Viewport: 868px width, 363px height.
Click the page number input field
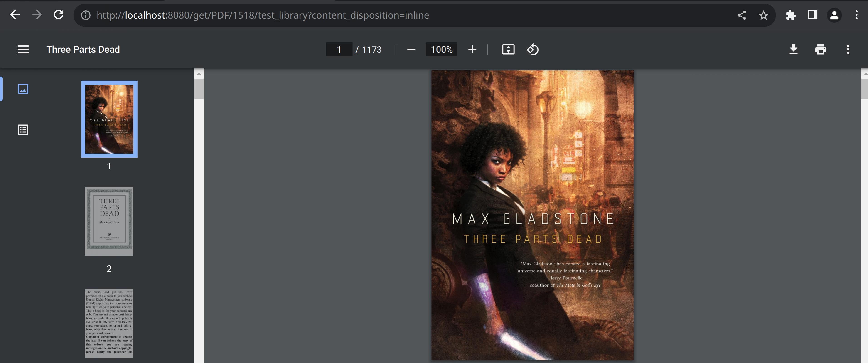point(339,50)
